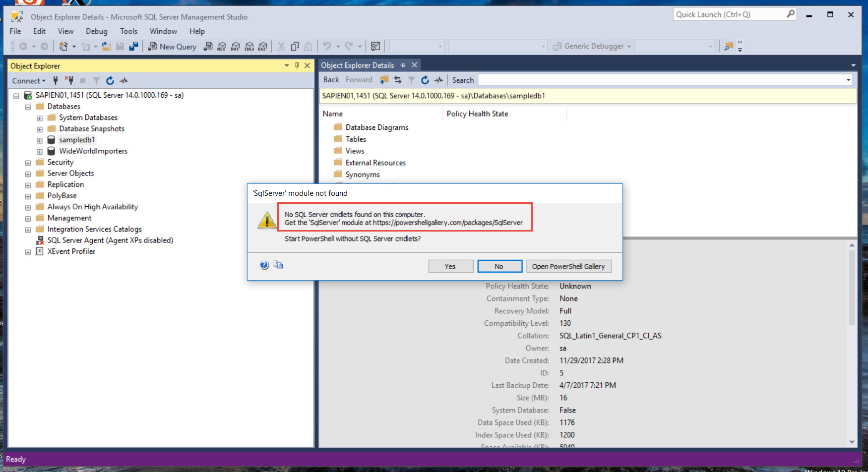Pin the Object Explorer panel (auto hide)

(x=297, y=65)
